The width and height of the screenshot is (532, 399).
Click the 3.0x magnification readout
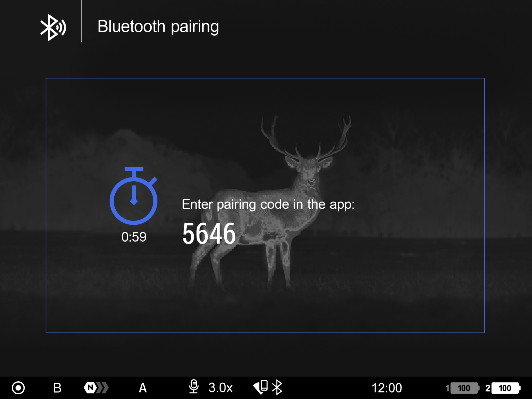point(220,388)
